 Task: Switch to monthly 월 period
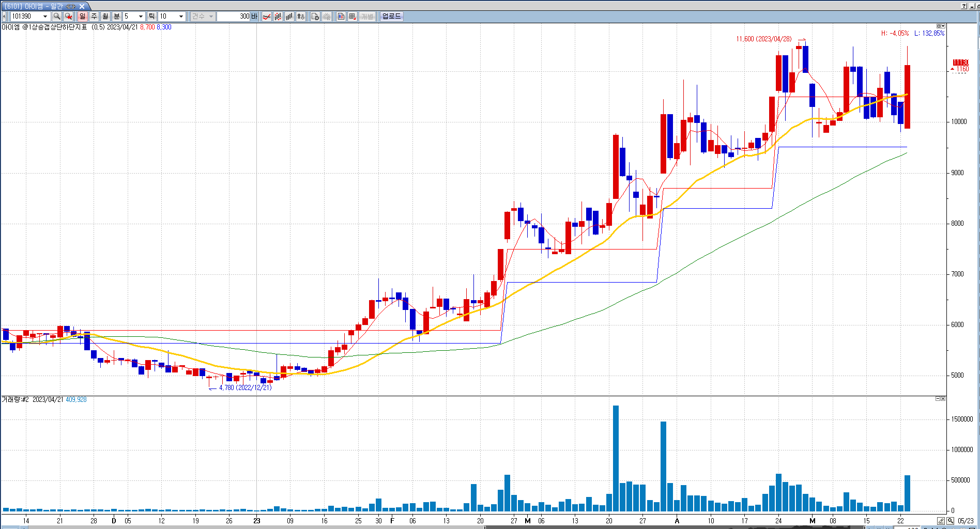click(x=105, y=17)
